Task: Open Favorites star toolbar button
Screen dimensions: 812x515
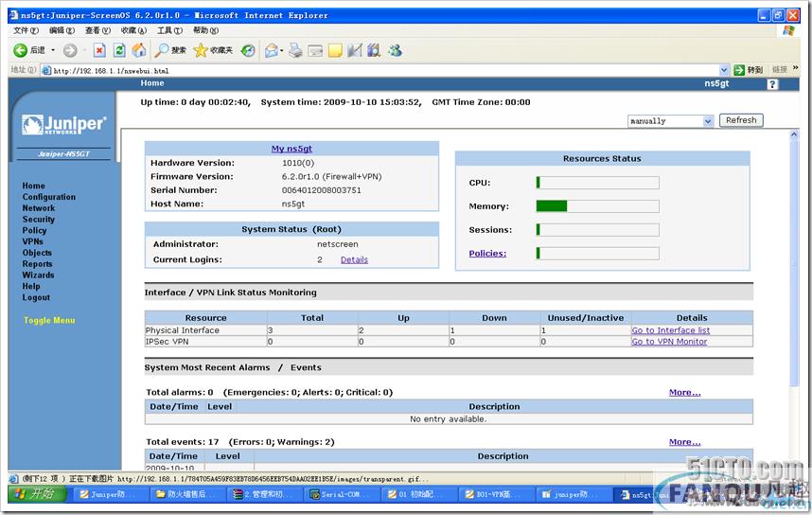Action: [213, 50]
